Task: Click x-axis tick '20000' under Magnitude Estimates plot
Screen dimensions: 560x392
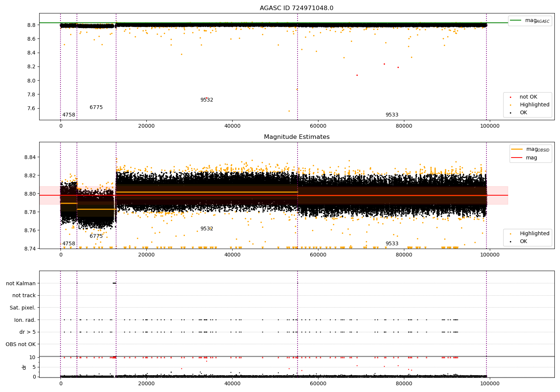Action: pyautogui.click(x=146, y=255)
